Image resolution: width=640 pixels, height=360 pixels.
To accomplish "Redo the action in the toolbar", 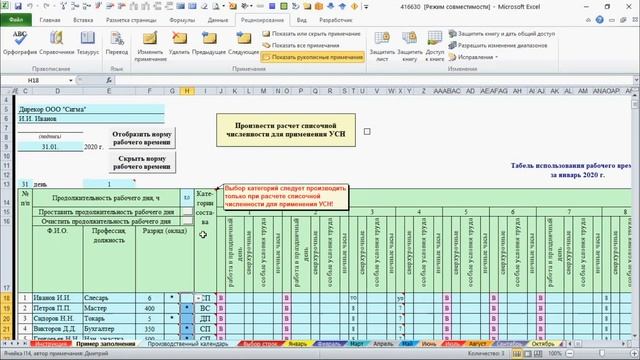I will click(x=46, y=7).
